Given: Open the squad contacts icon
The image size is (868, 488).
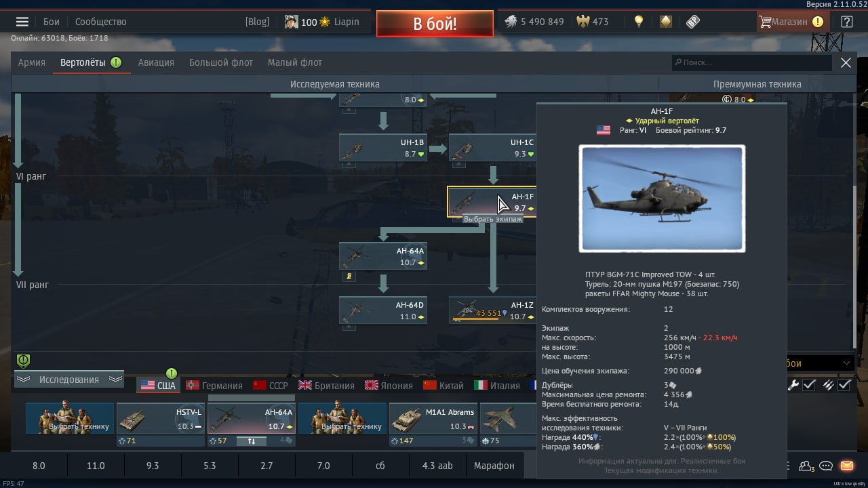Looking at the screenshot, I should point(806,466).
